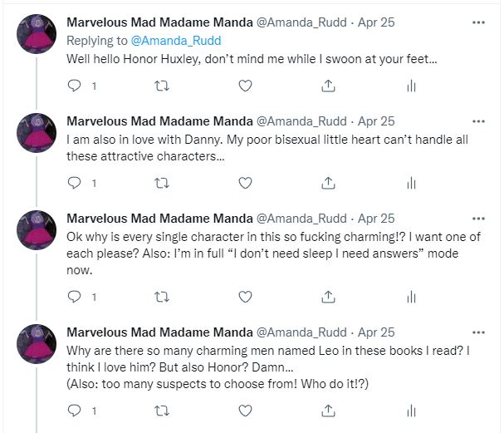504x433 pixels.
Task: Retweet the "I don't need sleep" tweet
Action: (161, 296)
